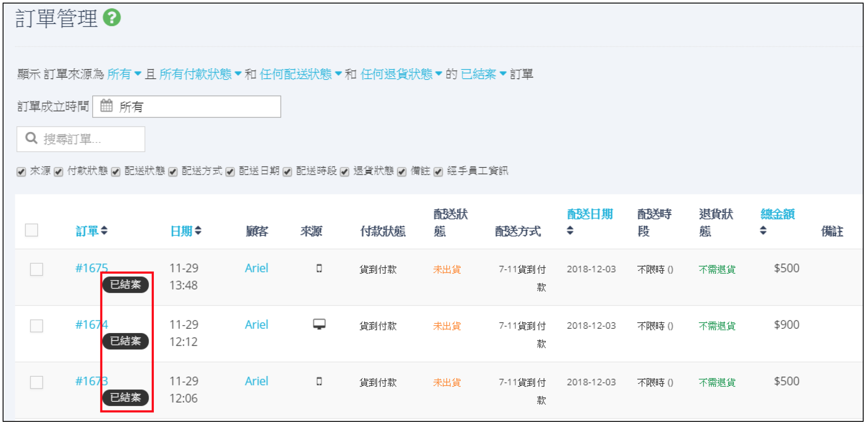Open the 任何配送狀態 dropdown
Image resolution: width=868 pixels, height=424 pixels.
301,74
